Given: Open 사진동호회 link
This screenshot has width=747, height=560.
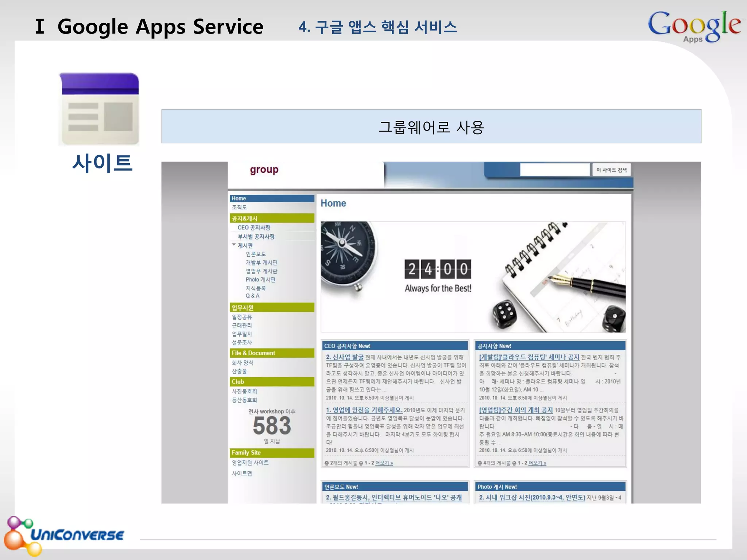Looking at the screenshot, I should [244, 391].
